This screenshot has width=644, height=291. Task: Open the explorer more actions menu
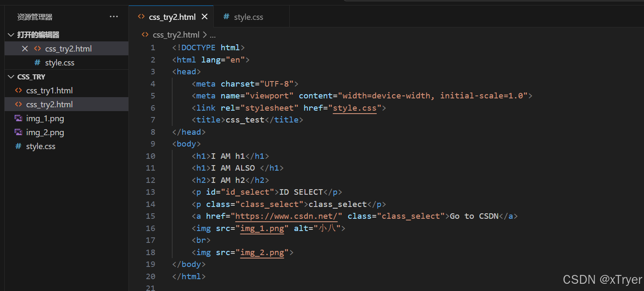tap(114, 17)
